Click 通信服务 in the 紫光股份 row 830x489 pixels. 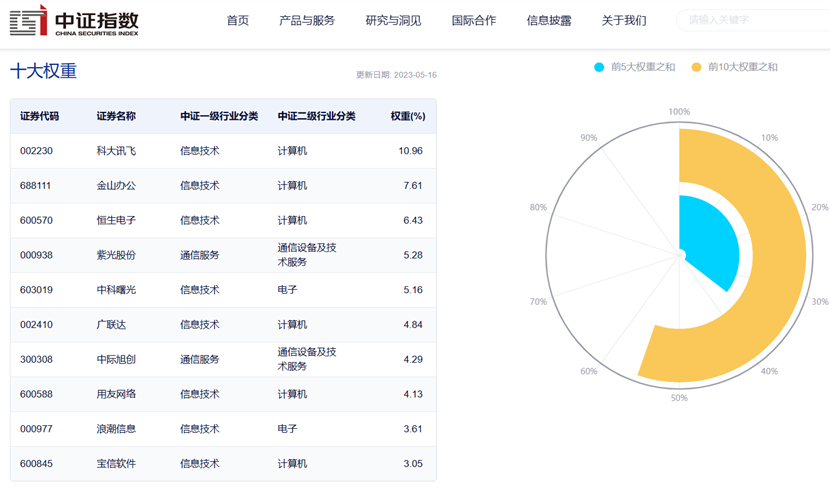pos(200,255)
